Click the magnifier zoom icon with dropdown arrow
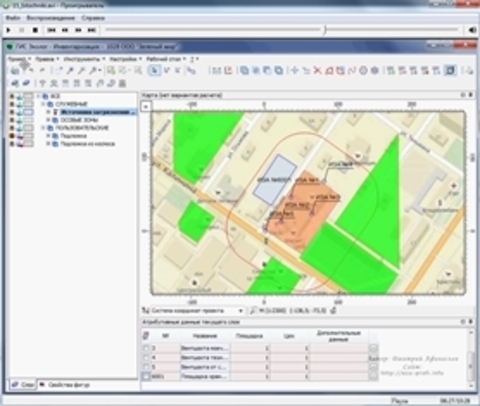 (95, 71)
